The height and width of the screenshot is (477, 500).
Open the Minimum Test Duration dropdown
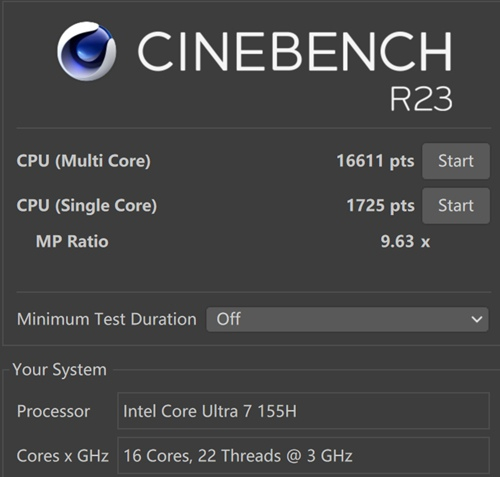[x=347, y=319]
